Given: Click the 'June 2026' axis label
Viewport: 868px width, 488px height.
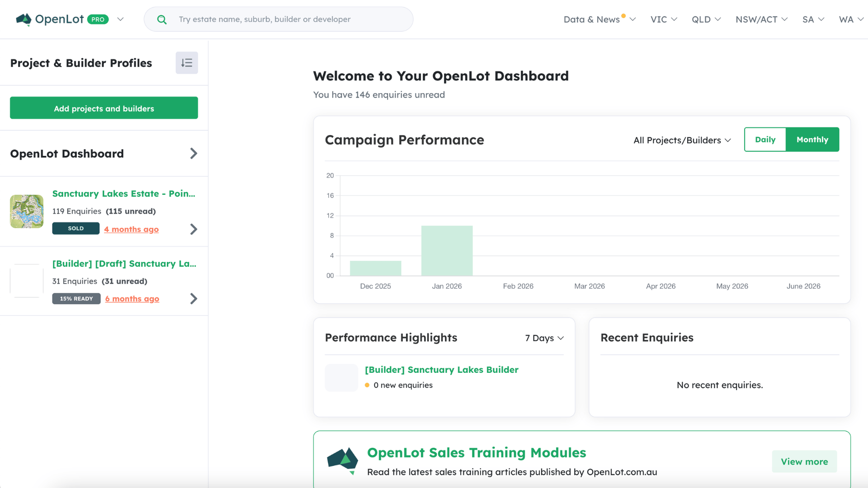Looking at the screenshot, I should coord(803,286).
